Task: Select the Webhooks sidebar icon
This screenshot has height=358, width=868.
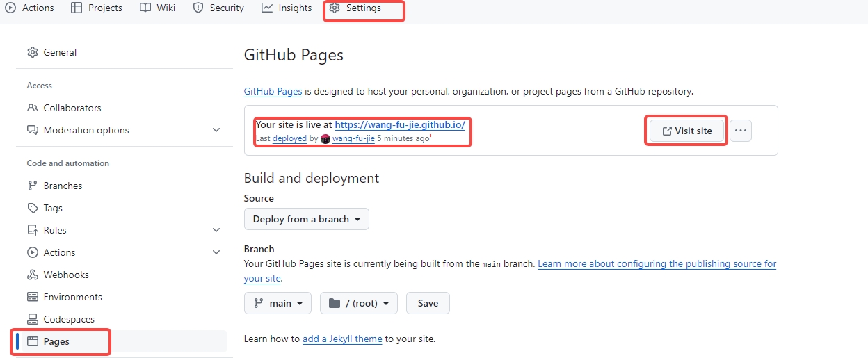Action: (x=32, y=275)
